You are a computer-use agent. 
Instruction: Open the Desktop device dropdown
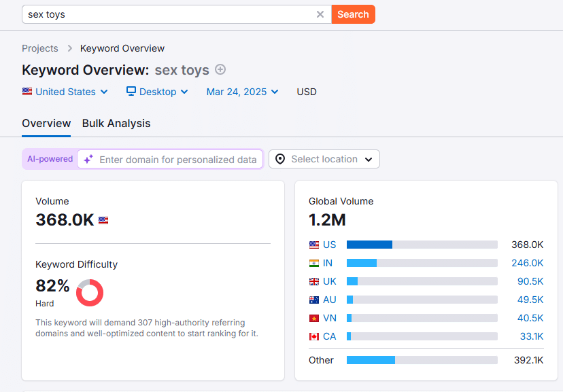(157, 92)
